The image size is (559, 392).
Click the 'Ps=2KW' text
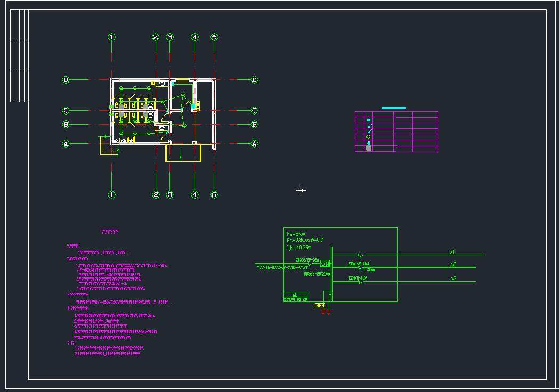pos(296,234)
